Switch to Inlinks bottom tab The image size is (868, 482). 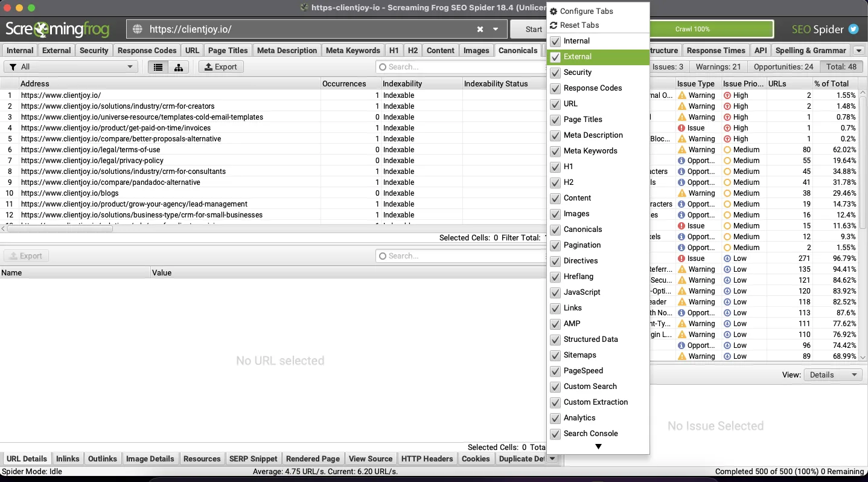pyautogui.click(x=68, y=459)
